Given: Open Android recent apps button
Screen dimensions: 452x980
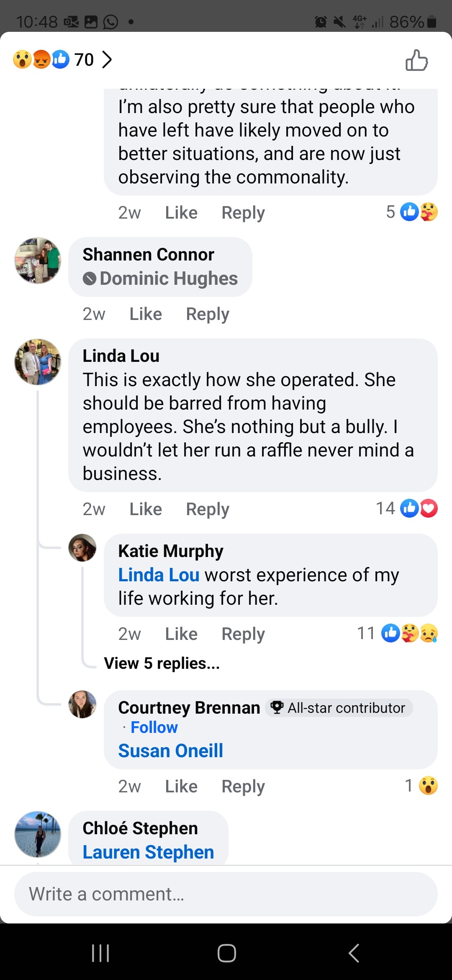Looking at the screenshot, I should (x=100, y=953).
